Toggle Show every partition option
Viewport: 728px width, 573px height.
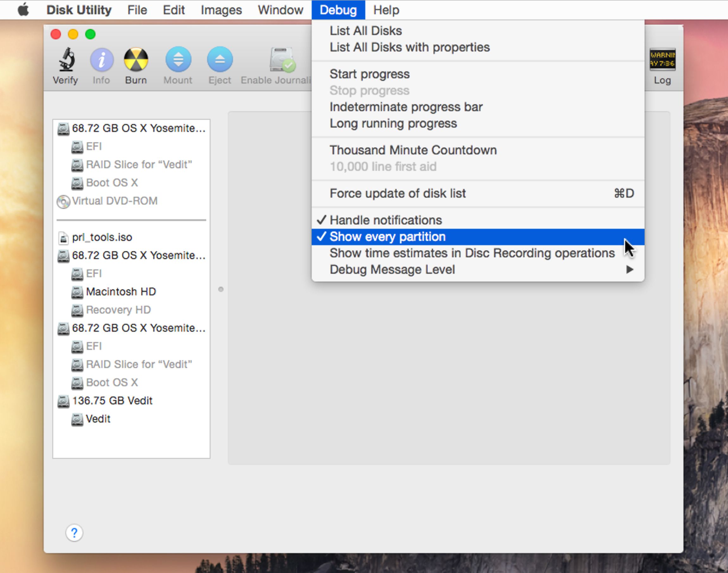(388, 236)
